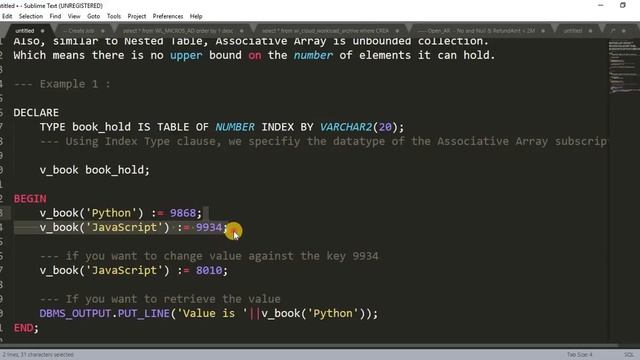Image resolution: width=640 pixels, height=360 pixels.
Task: Click DBMS_OUTPUT in the output line
Action: click(76, 313)
